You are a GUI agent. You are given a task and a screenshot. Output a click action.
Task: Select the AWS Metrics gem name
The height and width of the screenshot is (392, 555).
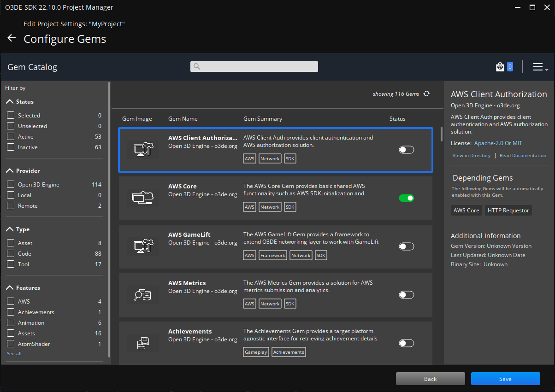pos(187,283)
